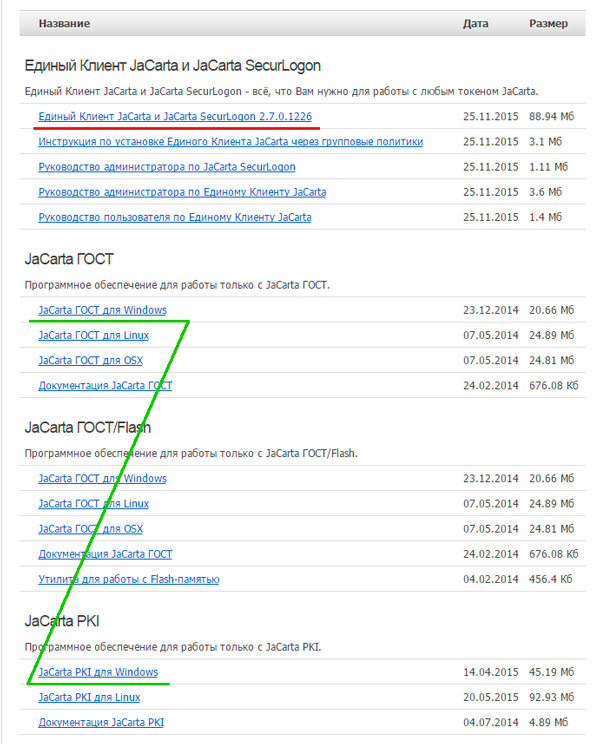
Task: Select the 3.6 Мб size value
Action: pyautogui.click(x=545, y=192)
